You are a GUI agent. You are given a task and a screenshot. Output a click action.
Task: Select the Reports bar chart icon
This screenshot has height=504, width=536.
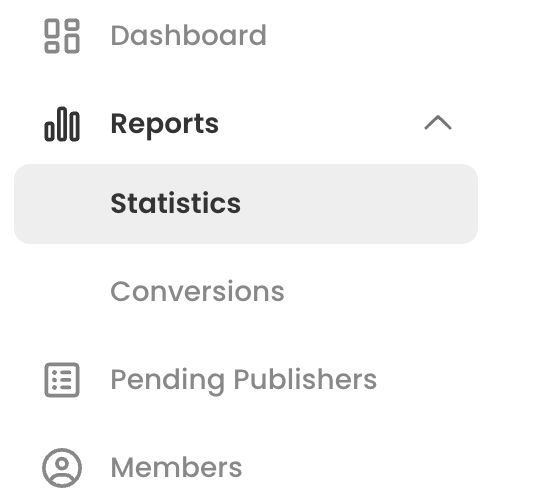point(62,124)
